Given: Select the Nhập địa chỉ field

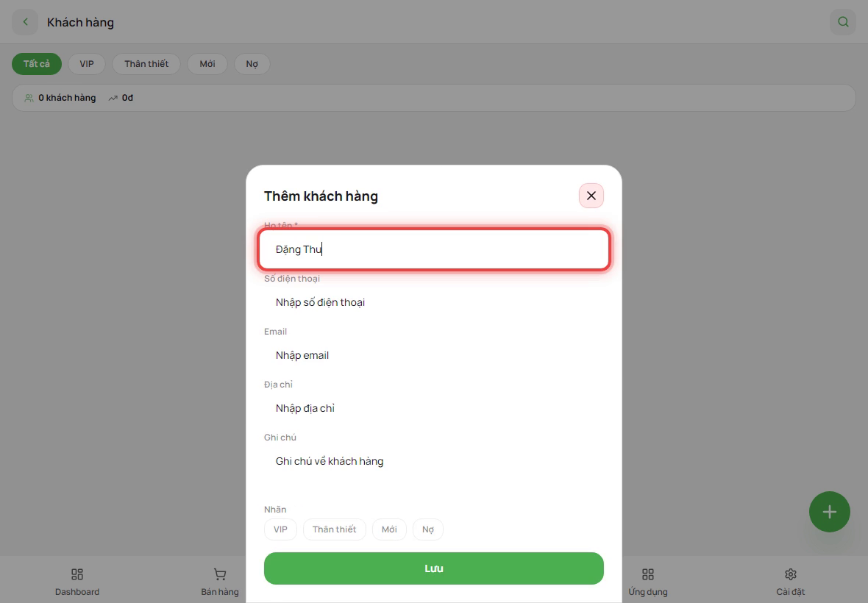Looking at the screenshot, I should (434, 408).
